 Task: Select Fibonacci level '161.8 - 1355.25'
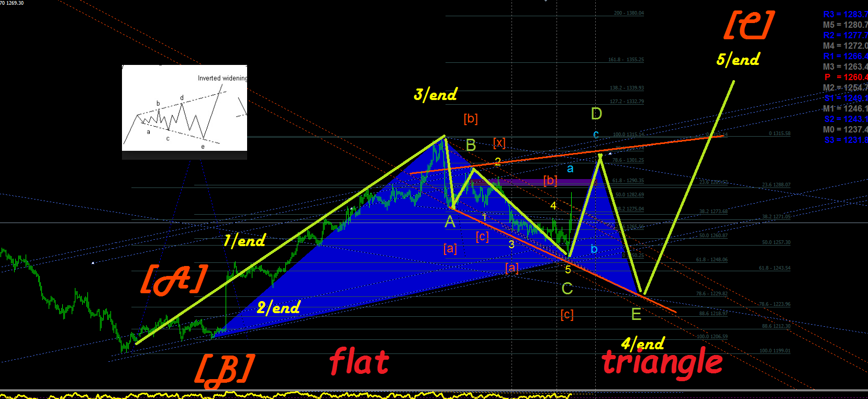coord(626,60)
